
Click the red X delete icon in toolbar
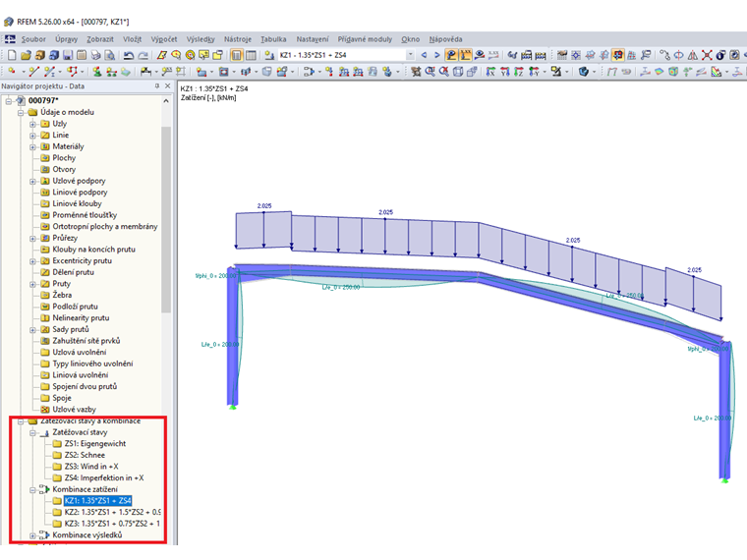(707, 55)
